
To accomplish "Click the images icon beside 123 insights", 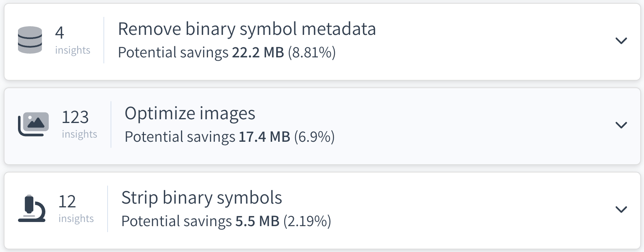I will (x=33, y=124).
